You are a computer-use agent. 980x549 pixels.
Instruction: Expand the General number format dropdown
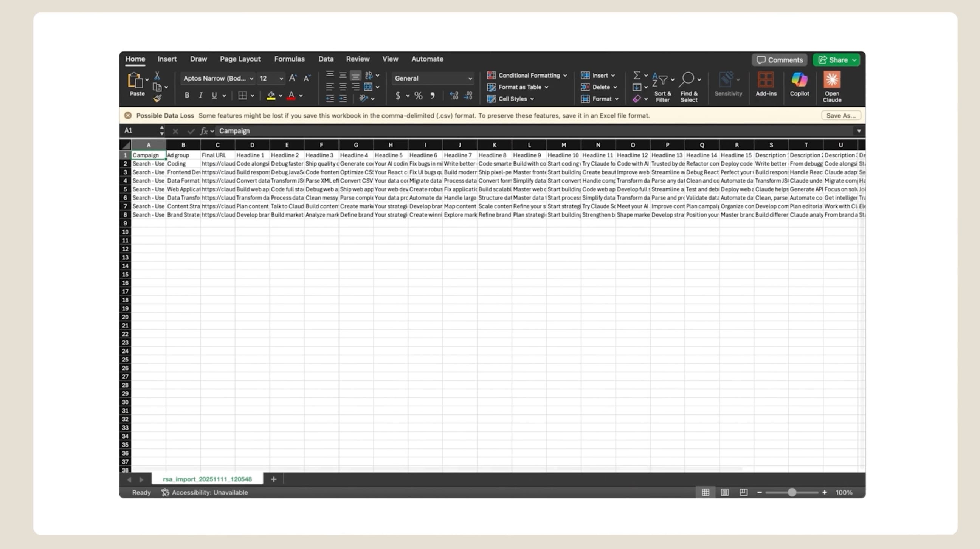pos(470,78)
